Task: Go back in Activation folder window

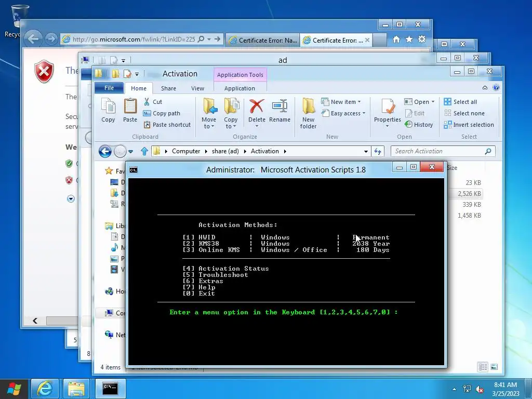Action: [105, 151]
